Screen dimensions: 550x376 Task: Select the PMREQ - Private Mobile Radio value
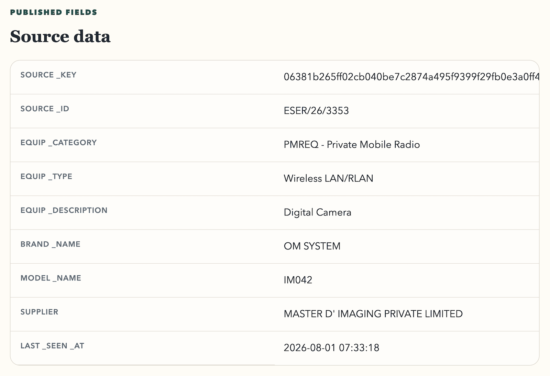pyautogui.click(x=351, y=145)
